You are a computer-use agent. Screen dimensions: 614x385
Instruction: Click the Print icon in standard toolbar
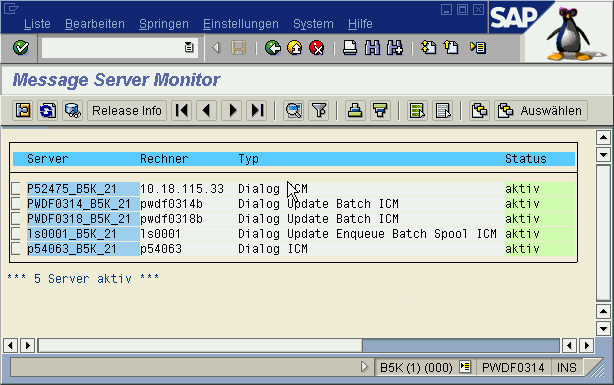350,48
